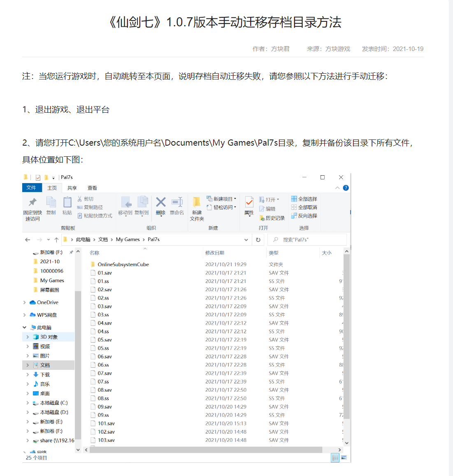Click Invert Selection (反向选择)

point(304,216)
